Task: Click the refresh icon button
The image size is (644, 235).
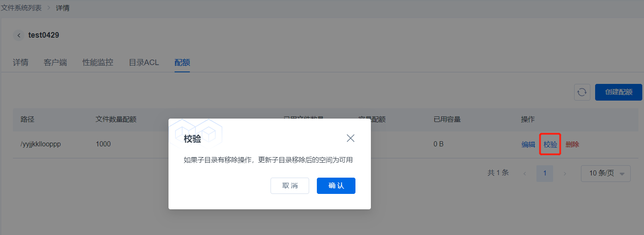Action: click(x=582, y=92)
